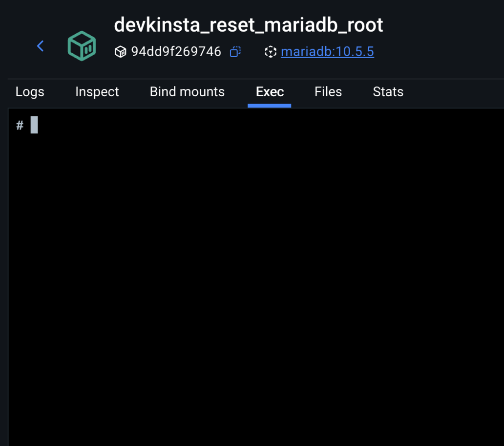Viewport: 504px width, 446px height.
Task: View the Stats tab
Action: (x=388, y=92)
